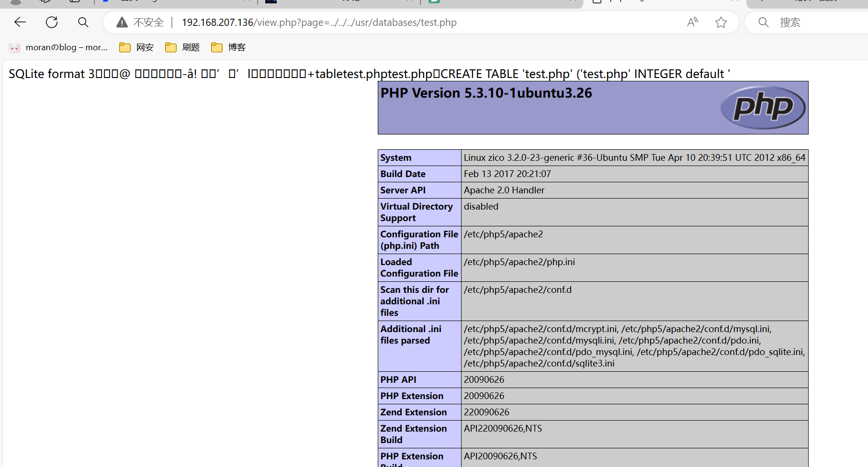
Task: Open the moranのblog bookmark
Action: coord(58,47)
